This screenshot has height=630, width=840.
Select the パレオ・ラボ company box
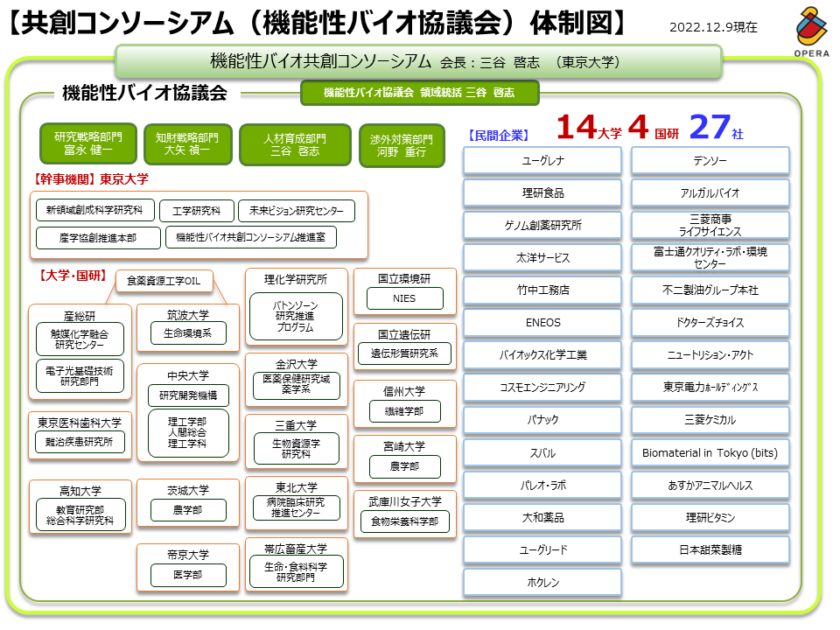(542, 485)
